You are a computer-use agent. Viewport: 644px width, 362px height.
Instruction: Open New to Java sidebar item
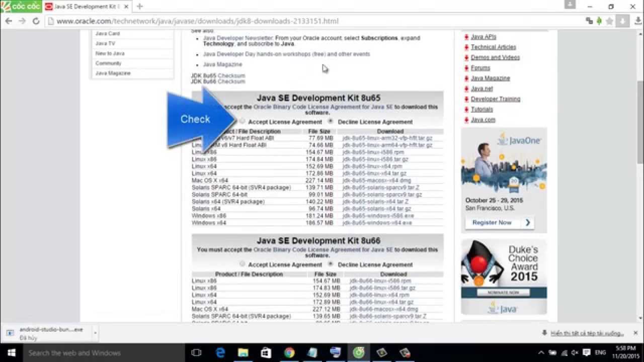(x=110, y=53)
